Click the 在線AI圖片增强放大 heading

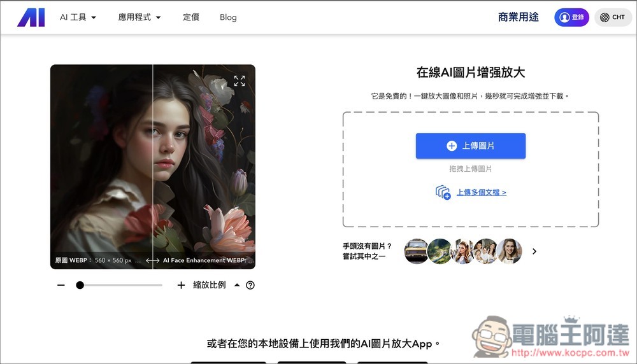pos(471,73)
